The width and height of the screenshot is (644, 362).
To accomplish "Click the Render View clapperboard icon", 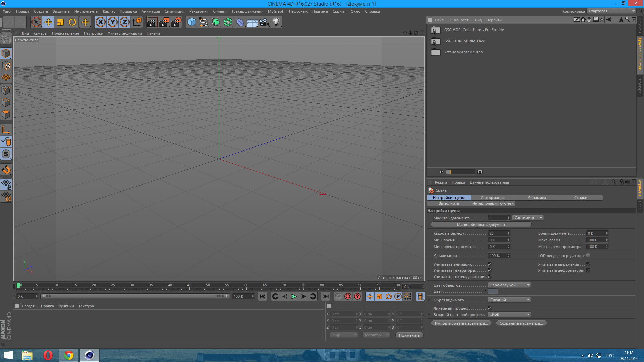I will pyautogui.click(x=152, y=22).
